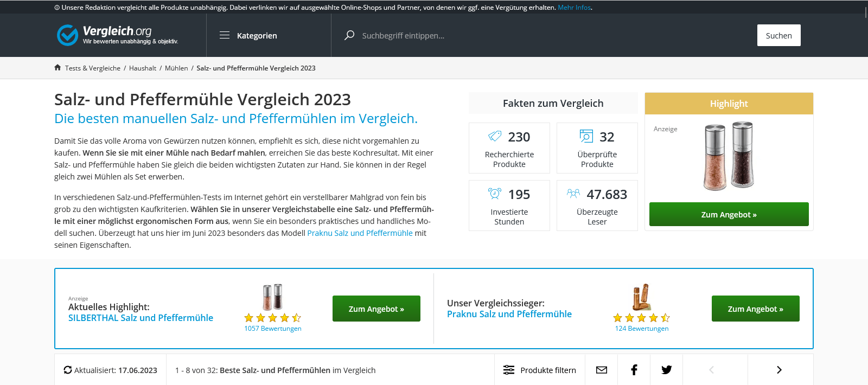The height and width of the screenshot is (385, 868).
Task: Click the Salz- und Pfeffermühle Vergleich 2023 title
Action: click(202, 99)
